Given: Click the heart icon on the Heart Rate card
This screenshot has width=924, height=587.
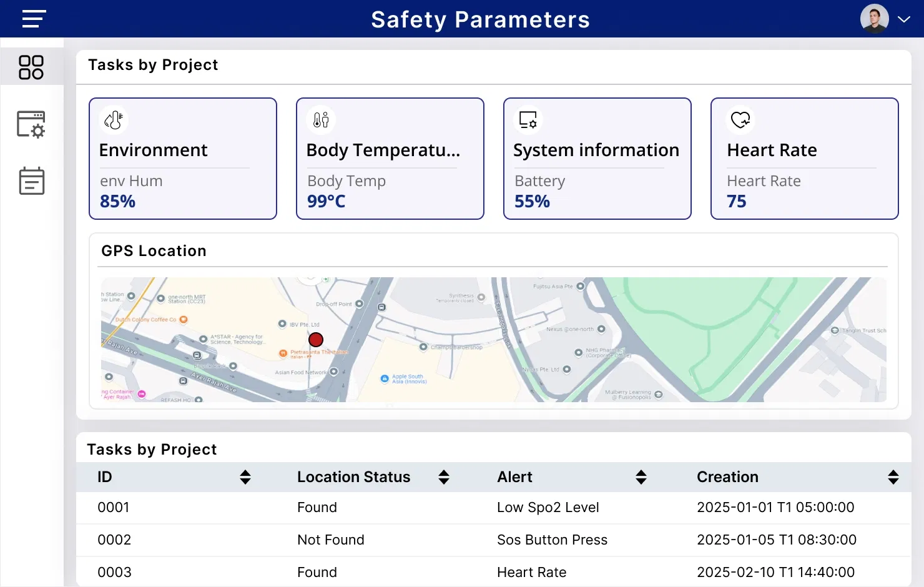Looking at the screenshot, I should tap(740, 119).
